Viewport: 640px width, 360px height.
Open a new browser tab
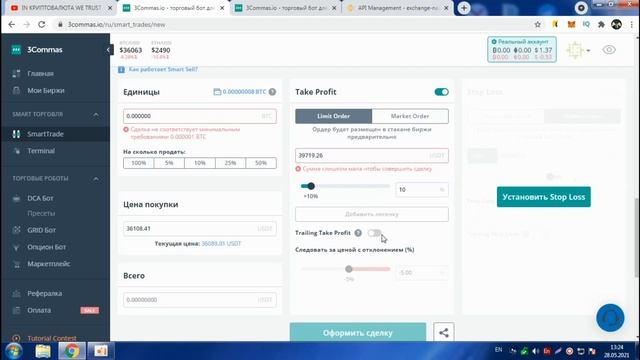[464, 8]
